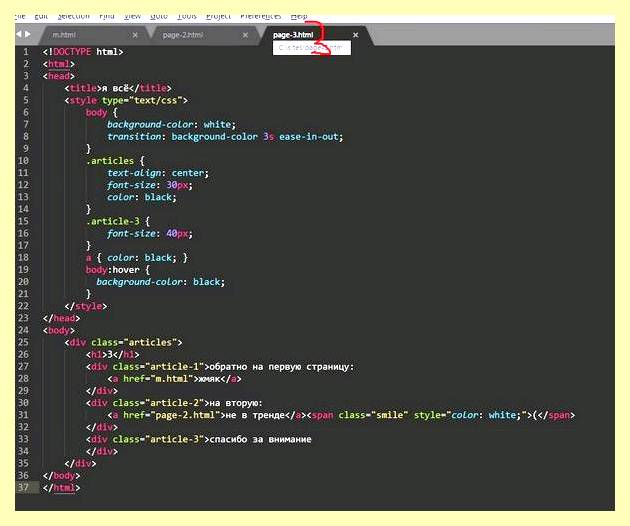Click line number 10 in gutter

(23, 161)
